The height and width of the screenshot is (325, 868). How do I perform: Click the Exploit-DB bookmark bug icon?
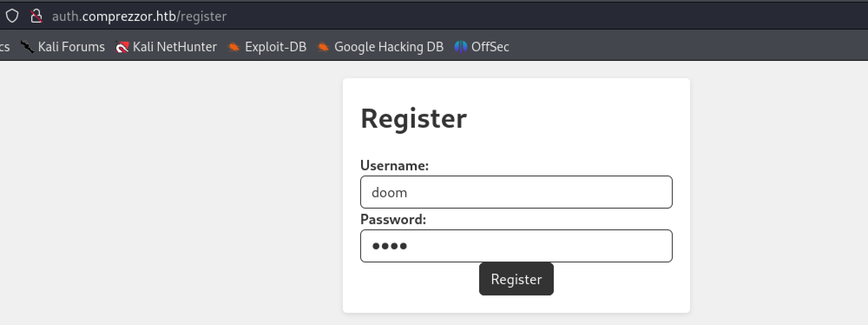click(x=234, y=46)
